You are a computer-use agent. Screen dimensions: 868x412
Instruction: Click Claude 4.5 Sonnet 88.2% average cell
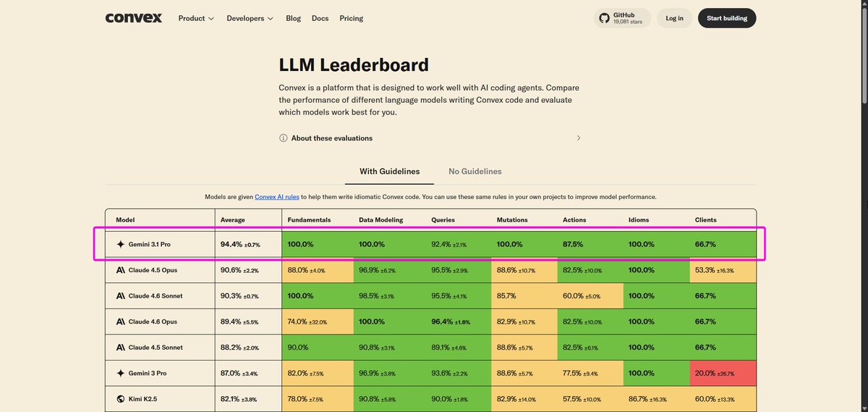[x=248, y=348]
